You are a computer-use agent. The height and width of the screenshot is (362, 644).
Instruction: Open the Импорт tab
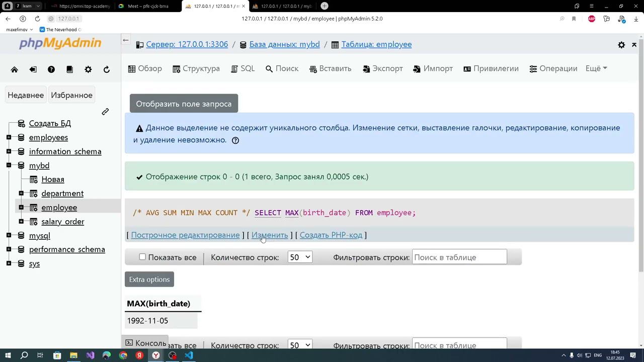pyautogui.click(x=433, y=68)
